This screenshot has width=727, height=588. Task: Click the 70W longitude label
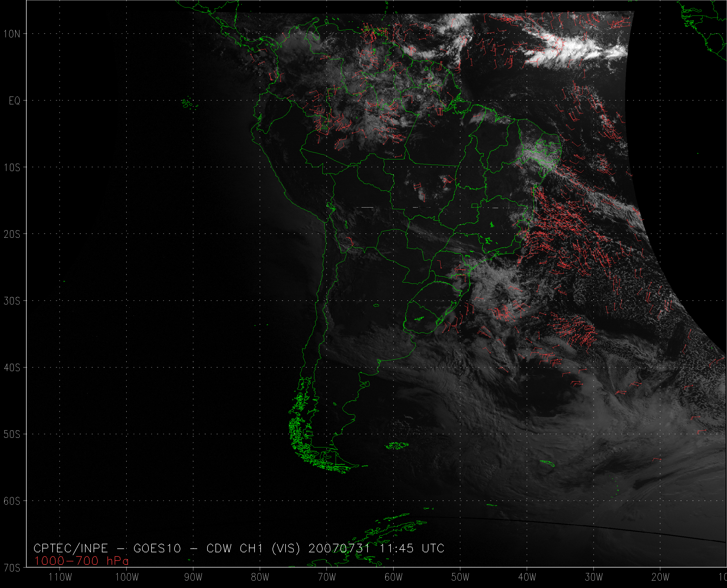click(x=327, y=577)
